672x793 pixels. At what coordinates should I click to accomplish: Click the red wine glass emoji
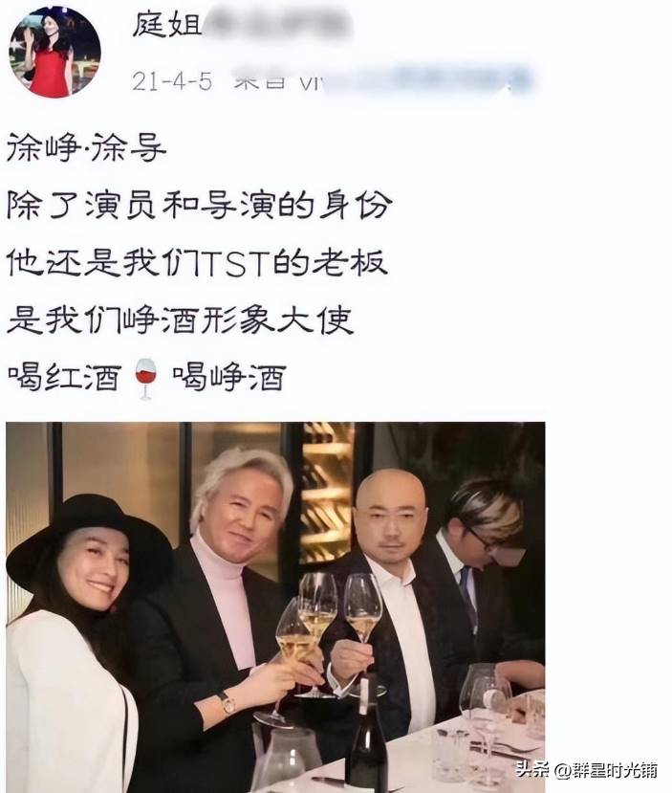[146, 379]
